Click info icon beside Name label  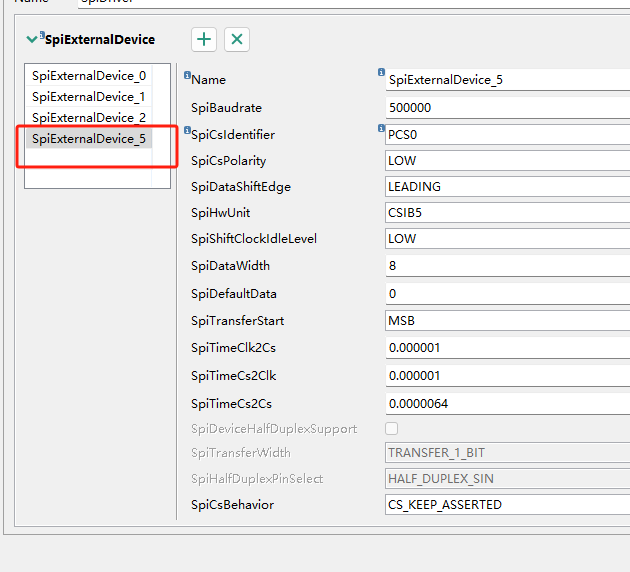tap(187, 75)
